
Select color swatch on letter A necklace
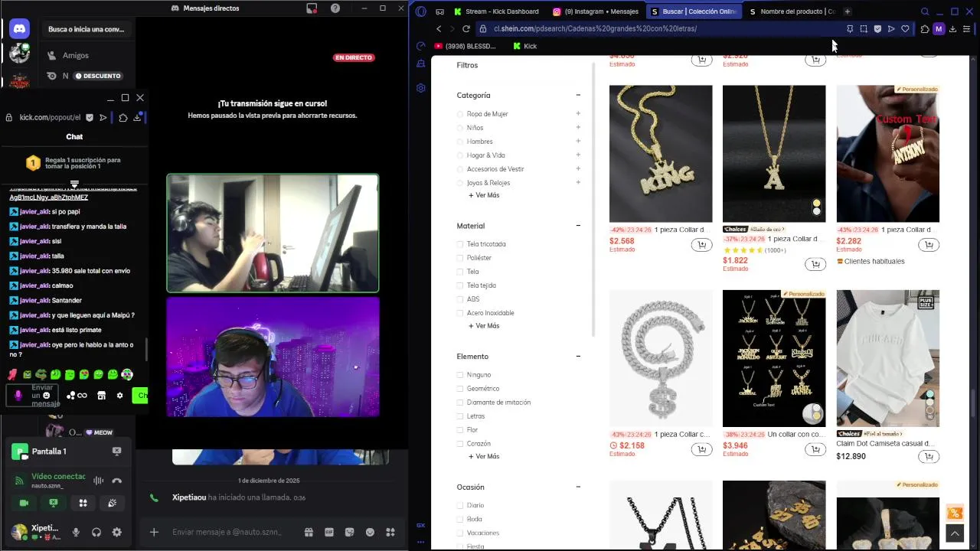coord(816,207)
